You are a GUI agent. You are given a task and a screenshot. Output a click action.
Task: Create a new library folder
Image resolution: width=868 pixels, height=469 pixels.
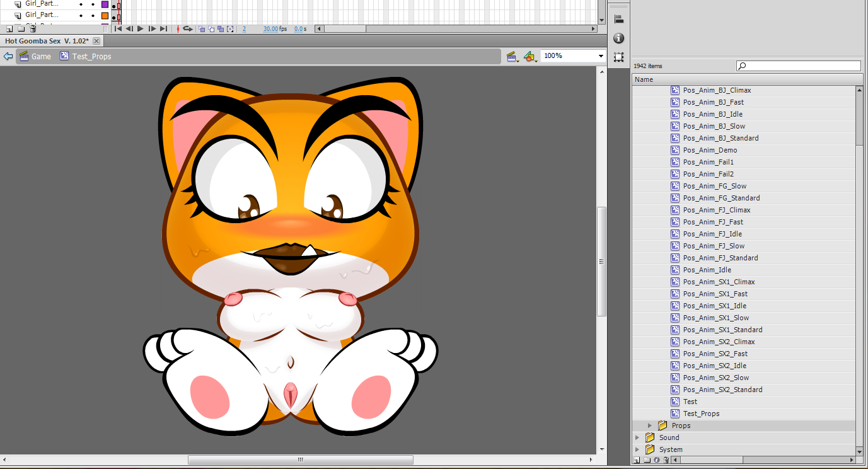pos(646,460)
